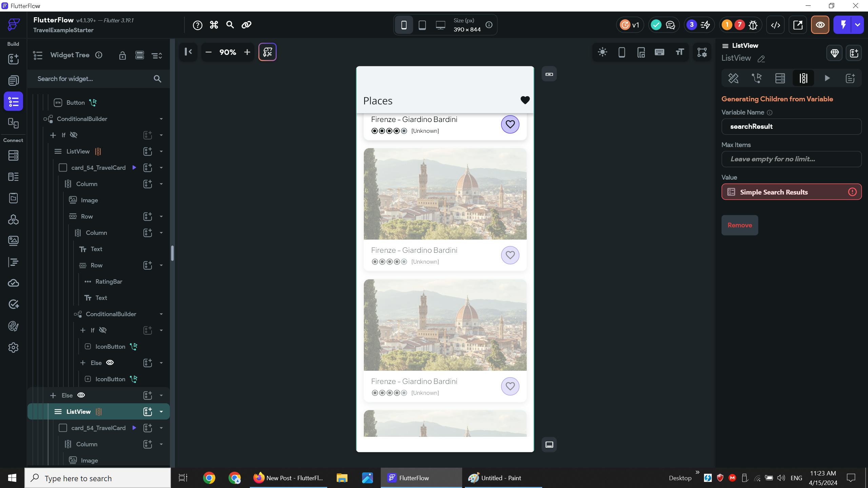Click the zoom in plus button
868x488 pixels.
pos(247,52)
